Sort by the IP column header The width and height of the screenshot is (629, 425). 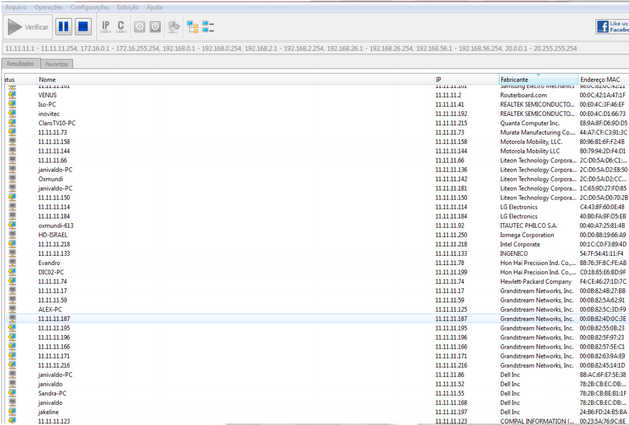point(467,79)
